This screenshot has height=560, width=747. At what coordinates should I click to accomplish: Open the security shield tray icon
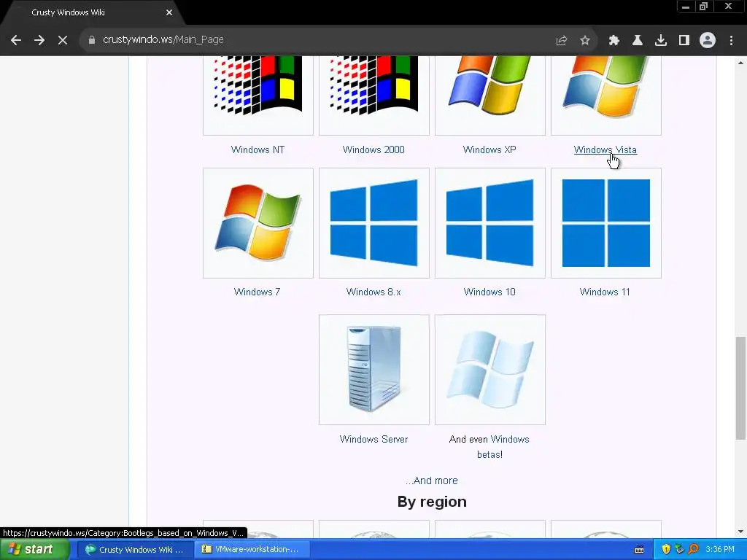pos(666,550)
